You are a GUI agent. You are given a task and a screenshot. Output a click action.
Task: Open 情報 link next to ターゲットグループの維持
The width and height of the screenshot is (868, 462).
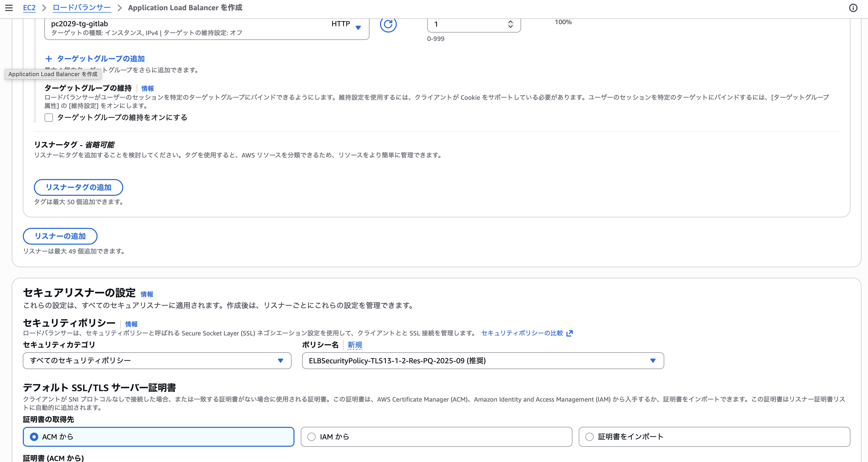pos(147,88)
